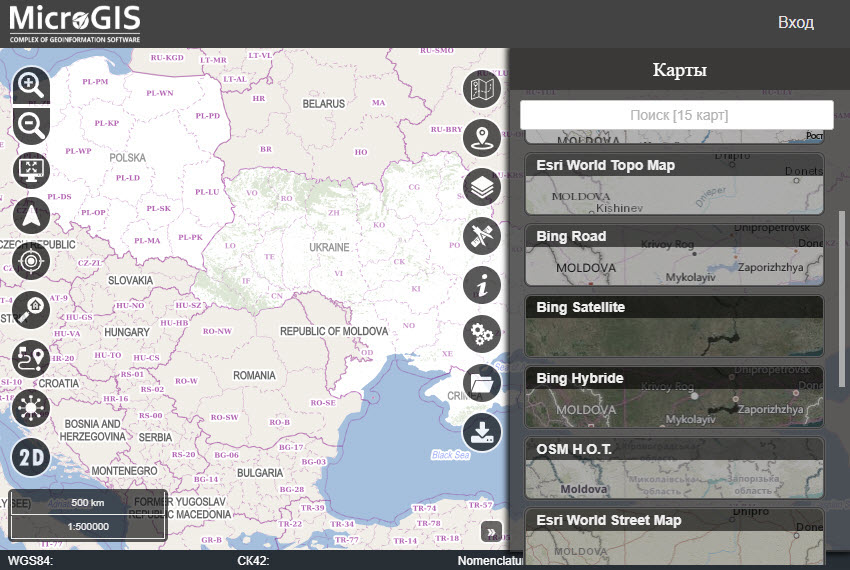Viewport: 850px width, 570px height.
Task: Click the Black Sea label
Action: (450, 455)
